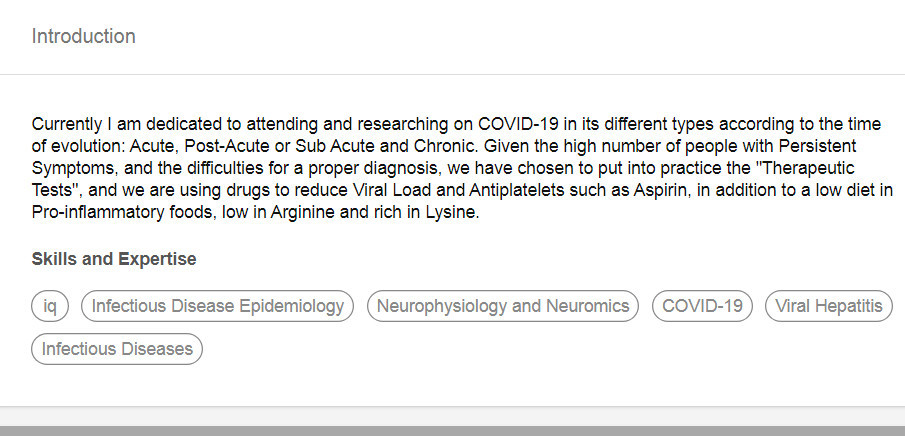Select the Infectious Diseases skill tag
This screenshot has height=436, width=905.
pyautogui.click(x=117, y=349)
